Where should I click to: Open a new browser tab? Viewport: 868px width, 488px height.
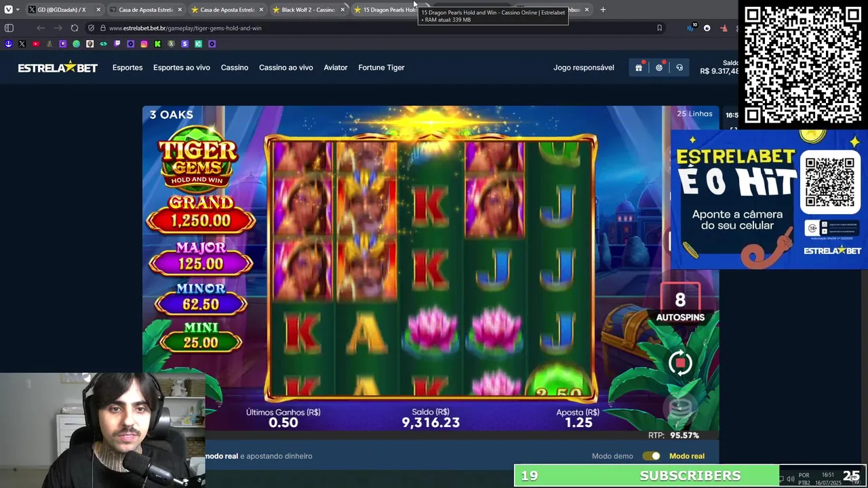(603, 9)
